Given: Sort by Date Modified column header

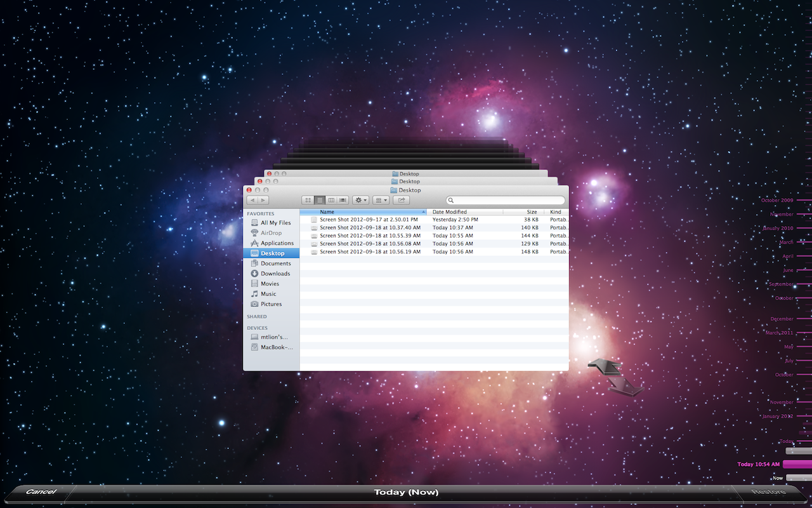Looking at the screenshot, I should (466, 212).
